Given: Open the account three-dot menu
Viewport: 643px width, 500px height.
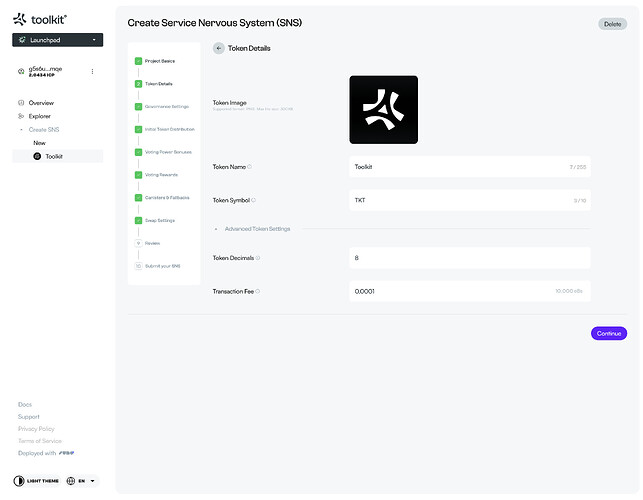Looking at the screenshot, I should coord(92,71).
